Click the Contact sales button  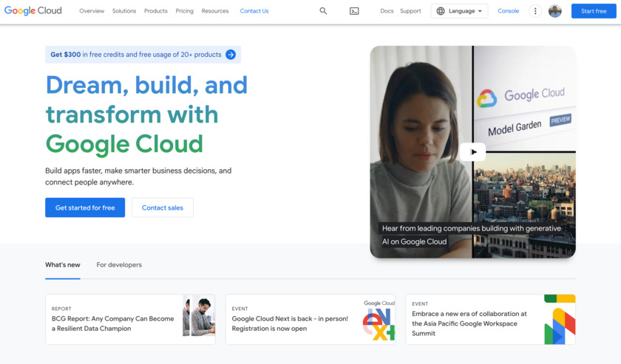[x=163, y=207]
